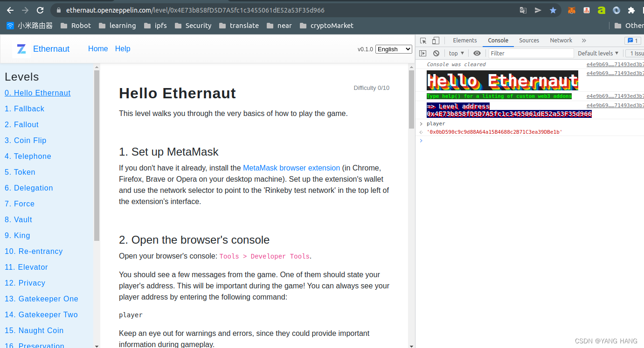This screenshot has width=644, height=348.
Task: Click the browser Back arrow
Action: [10, 10]
